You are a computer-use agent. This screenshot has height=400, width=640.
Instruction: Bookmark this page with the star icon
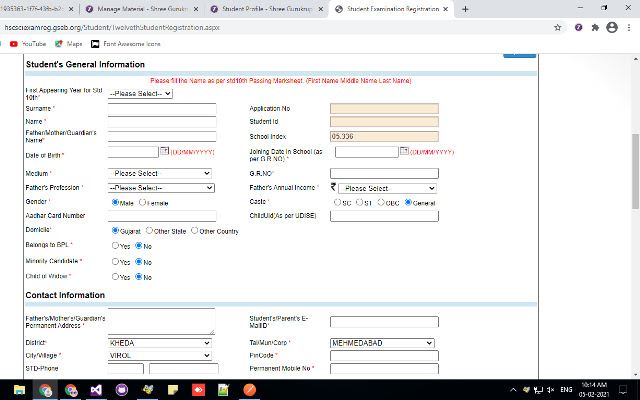click(x=558, y=27)
